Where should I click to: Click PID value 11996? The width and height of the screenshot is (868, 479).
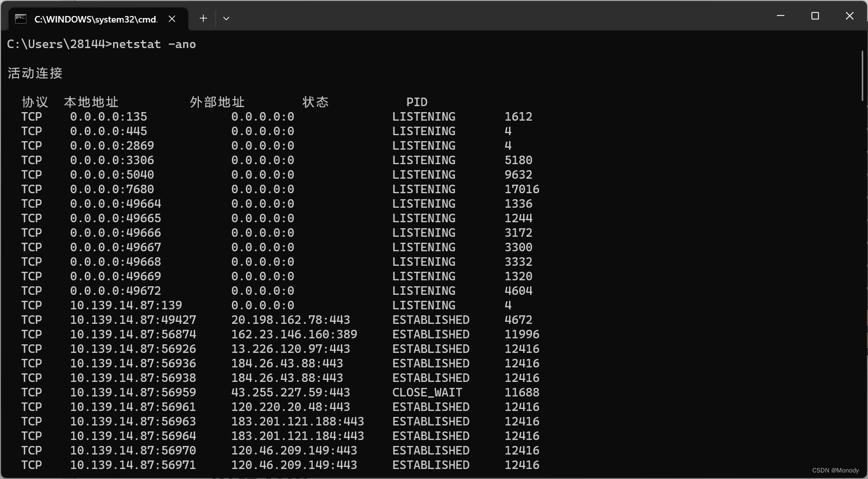[522, 334]
